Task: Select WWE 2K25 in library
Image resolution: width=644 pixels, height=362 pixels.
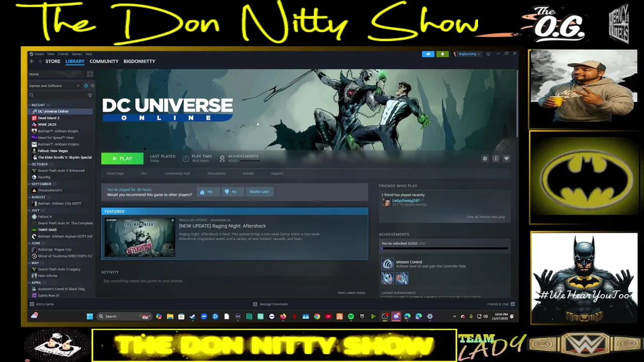Action: point(47,124)
